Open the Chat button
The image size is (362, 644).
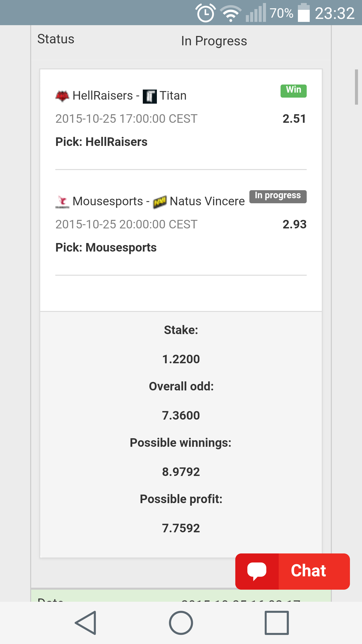[x=293, y=571]
